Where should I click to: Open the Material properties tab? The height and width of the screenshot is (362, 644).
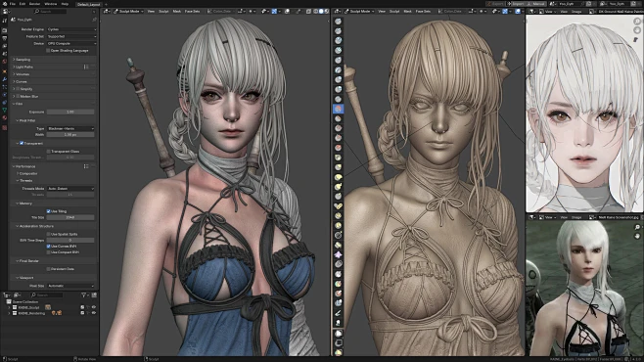click(4, 117)
